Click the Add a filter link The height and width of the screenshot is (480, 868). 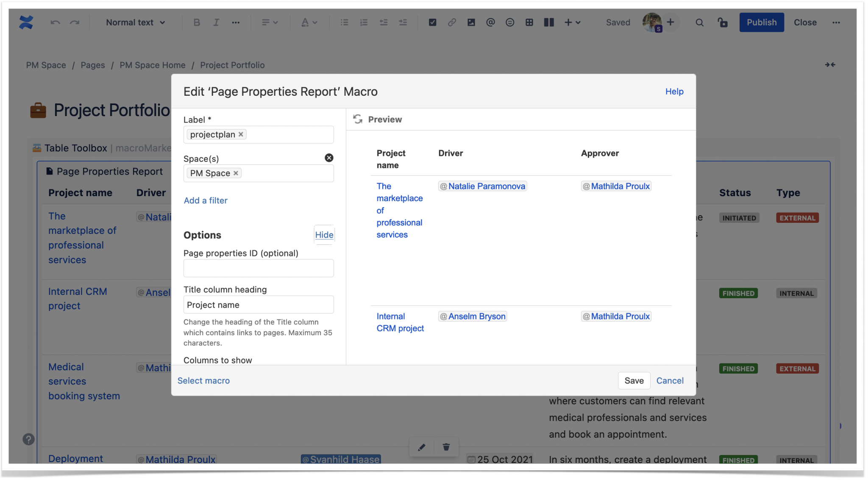click(206, 200)
